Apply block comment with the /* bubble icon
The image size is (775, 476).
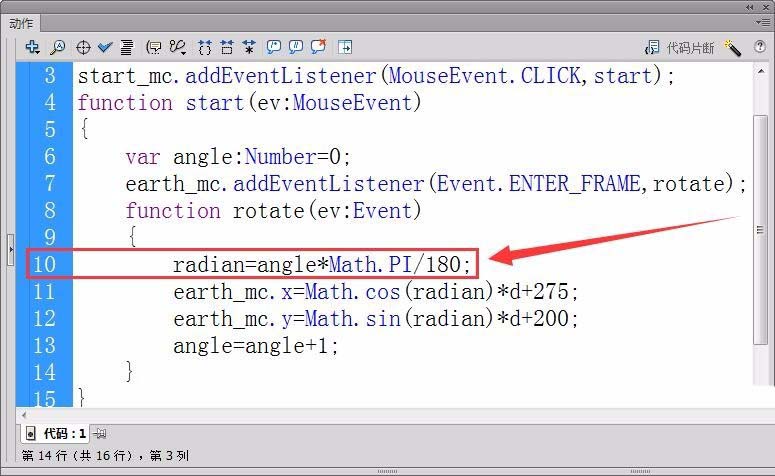point(273,47)
